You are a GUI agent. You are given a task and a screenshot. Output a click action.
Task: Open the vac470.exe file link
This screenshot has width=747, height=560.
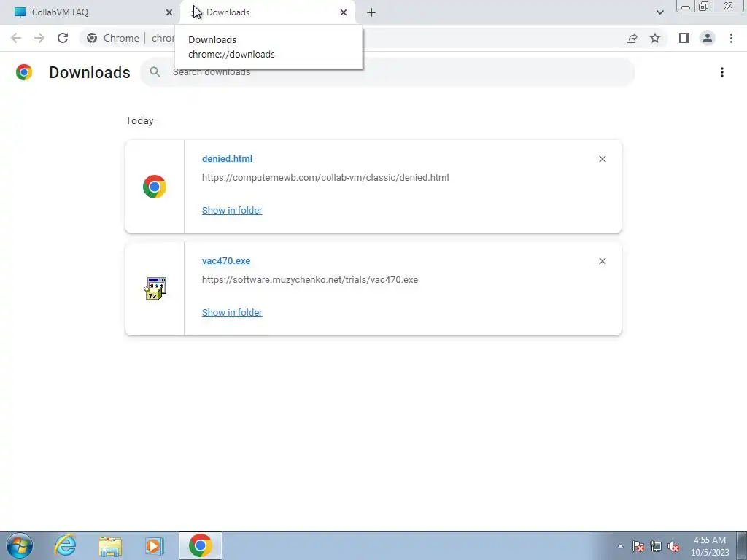(226, 261)
